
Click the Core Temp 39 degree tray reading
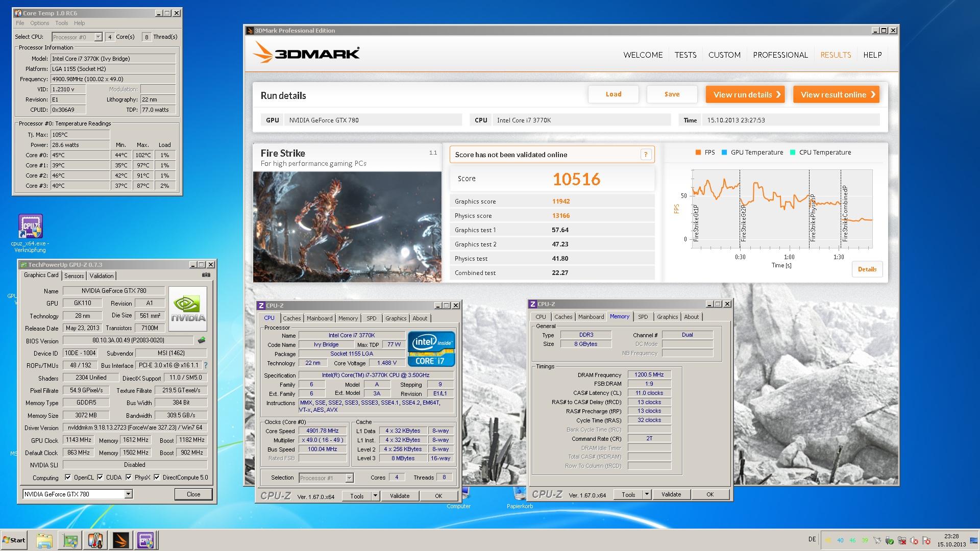pos(865,540)
